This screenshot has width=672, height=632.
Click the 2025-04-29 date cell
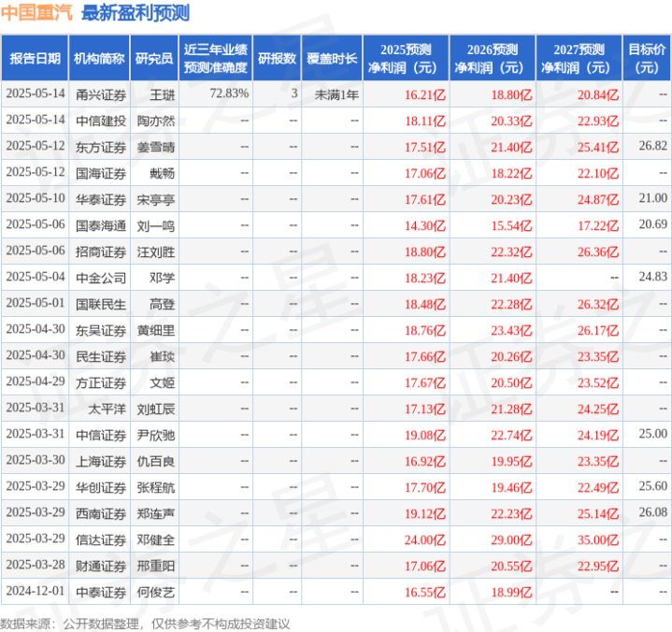point(36,381)
